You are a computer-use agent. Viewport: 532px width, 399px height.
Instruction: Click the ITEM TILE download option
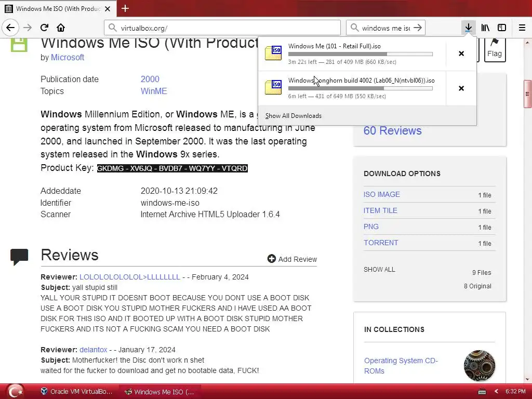(x=380, y=210)
